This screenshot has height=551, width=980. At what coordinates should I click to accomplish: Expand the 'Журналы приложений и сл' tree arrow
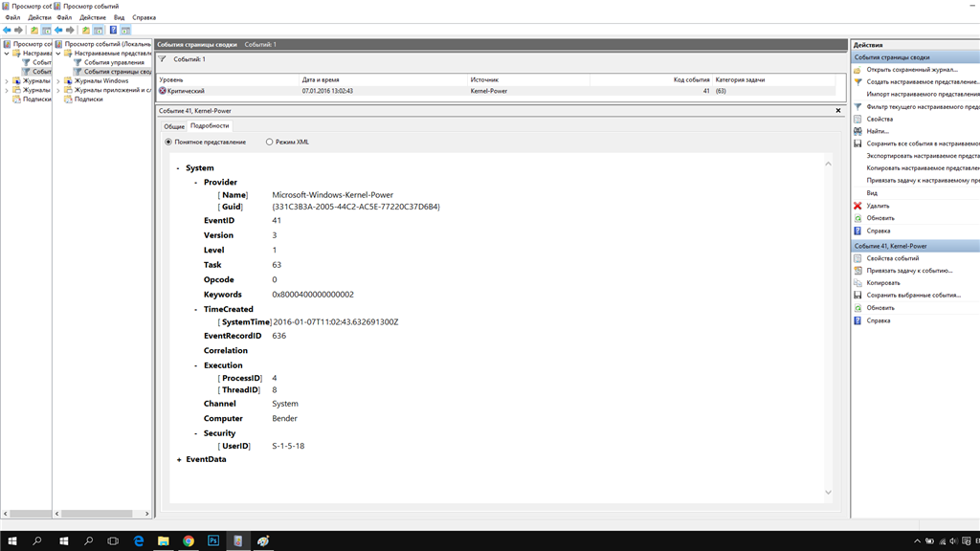58,90
